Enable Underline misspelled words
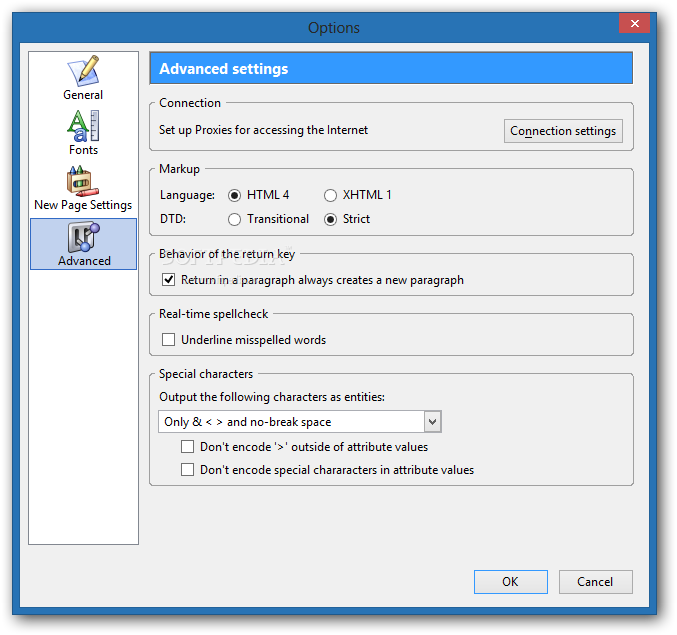This screenshot has height=635, width=677. [168, 340]
